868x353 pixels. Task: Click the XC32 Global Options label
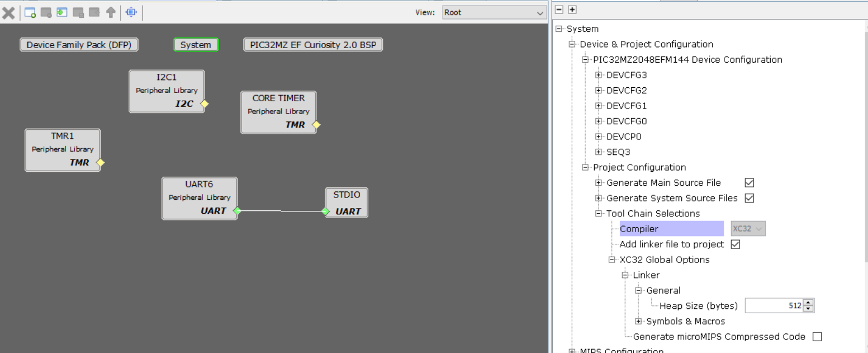[x=665, y=260]
